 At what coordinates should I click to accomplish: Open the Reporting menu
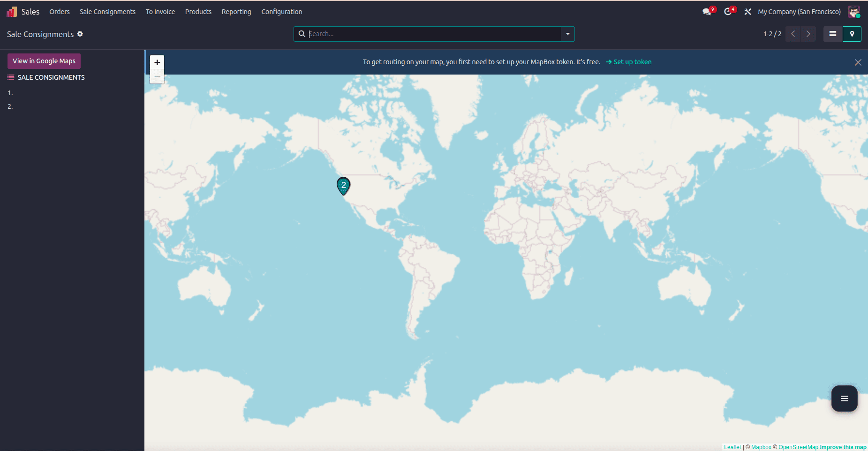236,12
